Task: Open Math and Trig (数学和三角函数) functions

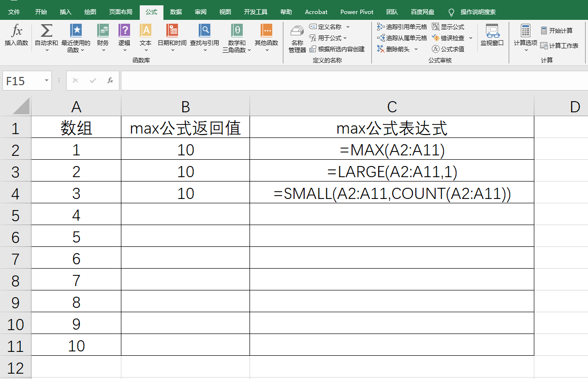Action: tap(237, 38)
